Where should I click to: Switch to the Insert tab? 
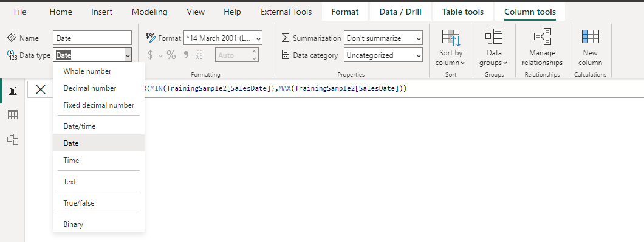[102, 12]
